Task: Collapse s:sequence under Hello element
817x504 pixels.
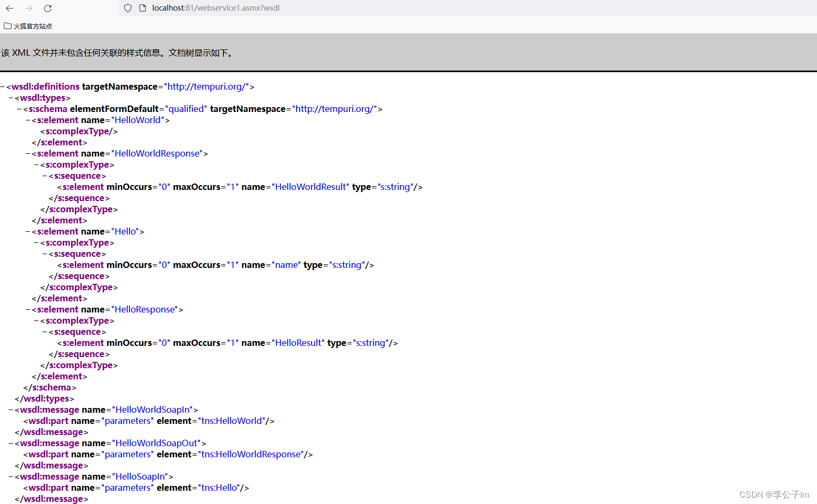Action: [45, 254]
